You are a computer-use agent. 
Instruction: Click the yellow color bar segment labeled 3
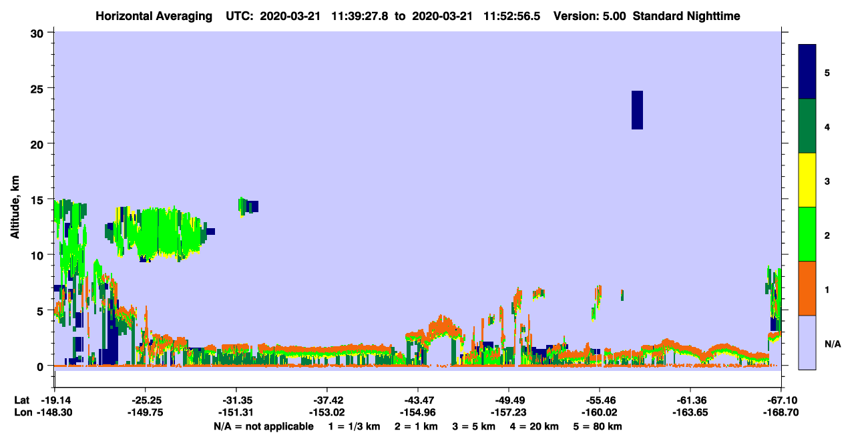807,180
